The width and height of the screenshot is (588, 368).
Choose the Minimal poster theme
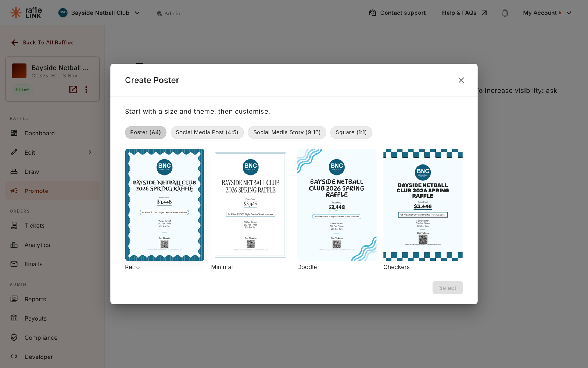[x=250, y=205]
